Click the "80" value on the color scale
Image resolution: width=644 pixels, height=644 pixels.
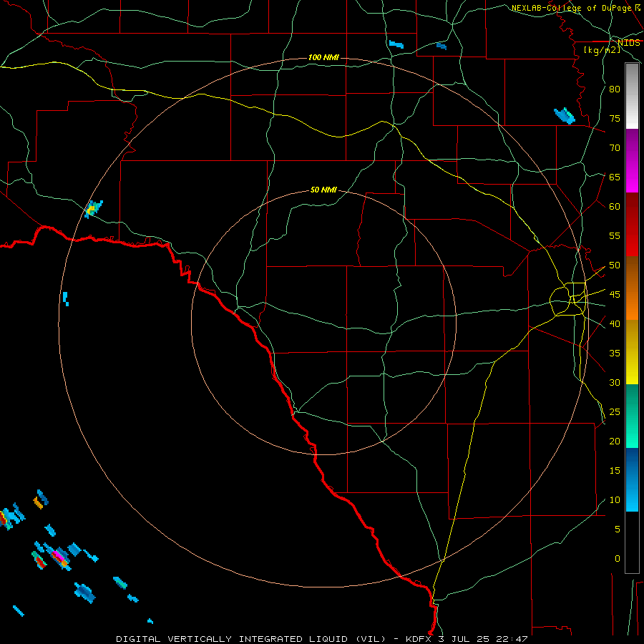coord(615,89)
